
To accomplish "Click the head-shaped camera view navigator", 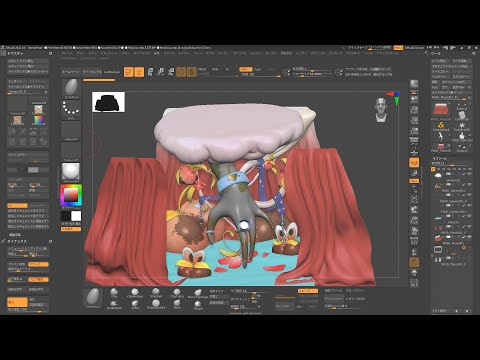I will (x=382, y=110).
